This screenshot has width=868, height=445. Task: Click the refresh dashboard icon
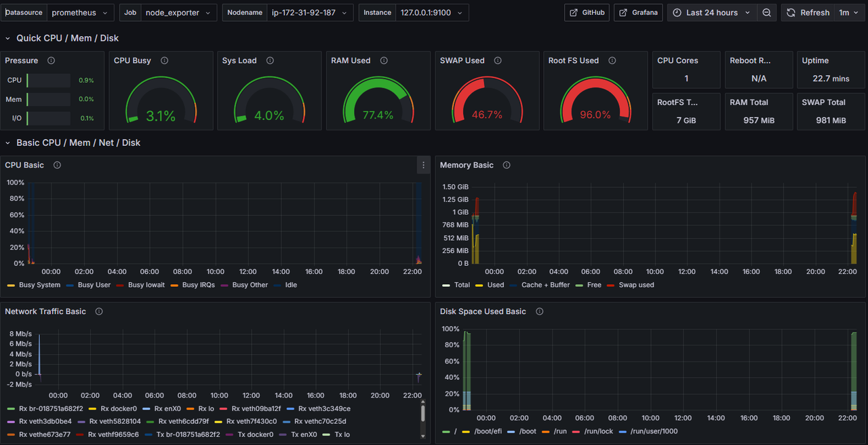click(x=791, y=13)
